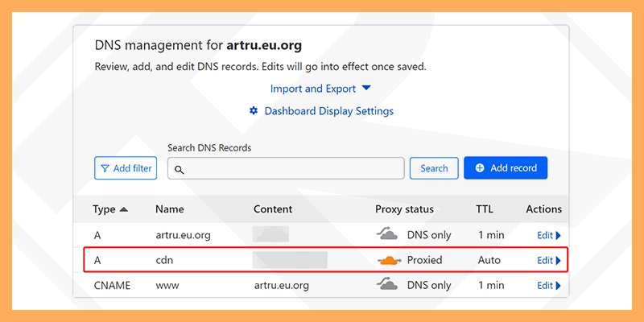This screenshot has height=322, width=644.
Task: Click the funnel icon in Add filter
Action: click(x=105, y=168)
